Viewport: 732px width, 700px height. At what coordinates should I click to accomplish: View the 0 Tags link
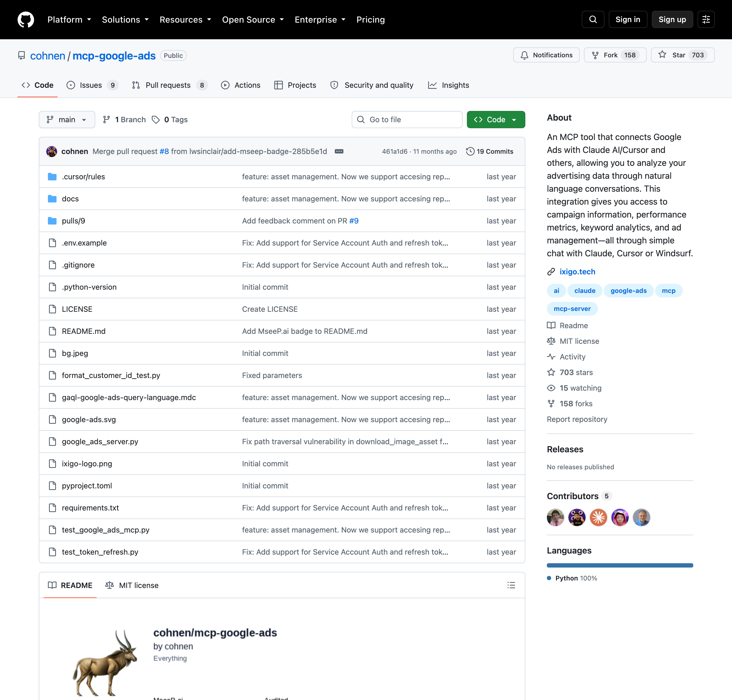pos(170,119)
